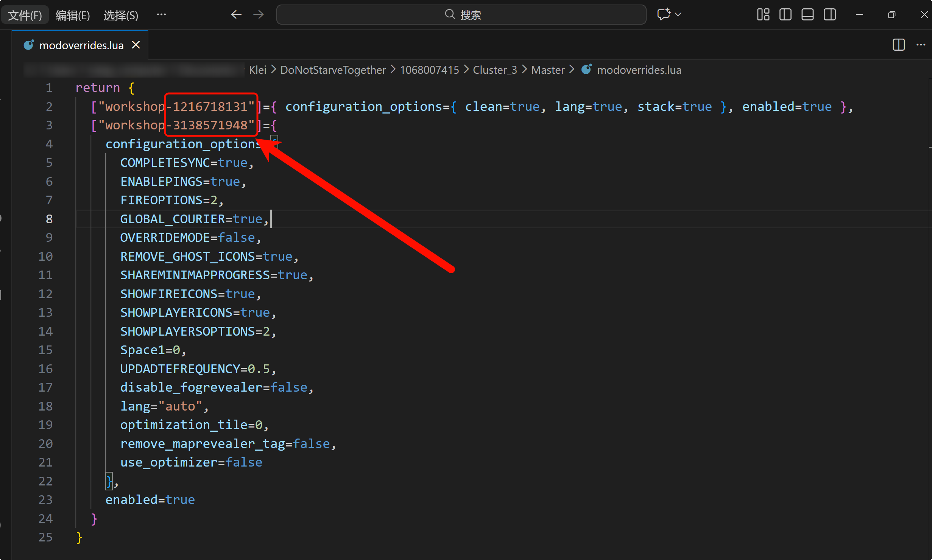This screenshot has height=560, width=932.
Task: Click the navigate back arrow
Action: point(236,15)
